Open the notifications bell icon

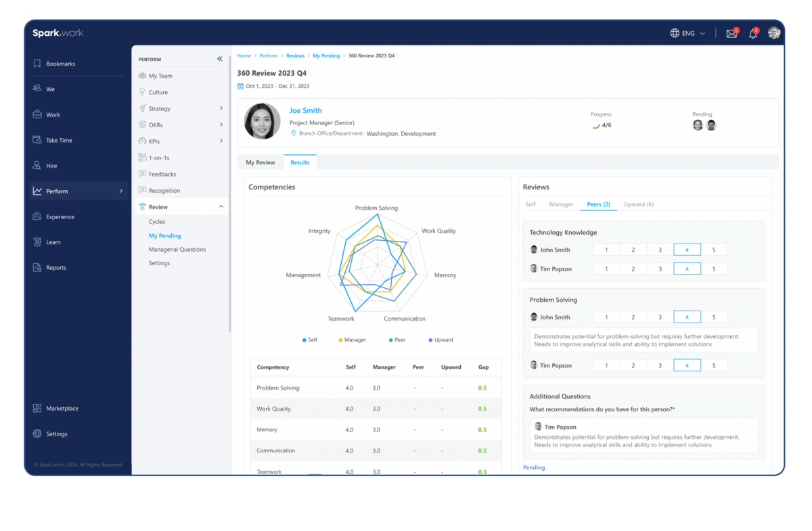click(x=752, y=34)
